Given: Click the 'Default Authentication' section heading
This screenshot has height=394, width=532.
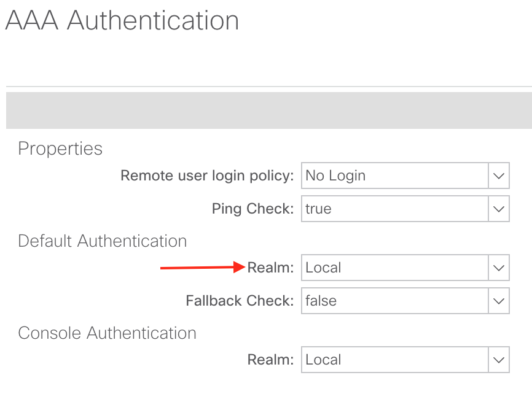Looking at the screenshot, I should (x=103, y=241).
